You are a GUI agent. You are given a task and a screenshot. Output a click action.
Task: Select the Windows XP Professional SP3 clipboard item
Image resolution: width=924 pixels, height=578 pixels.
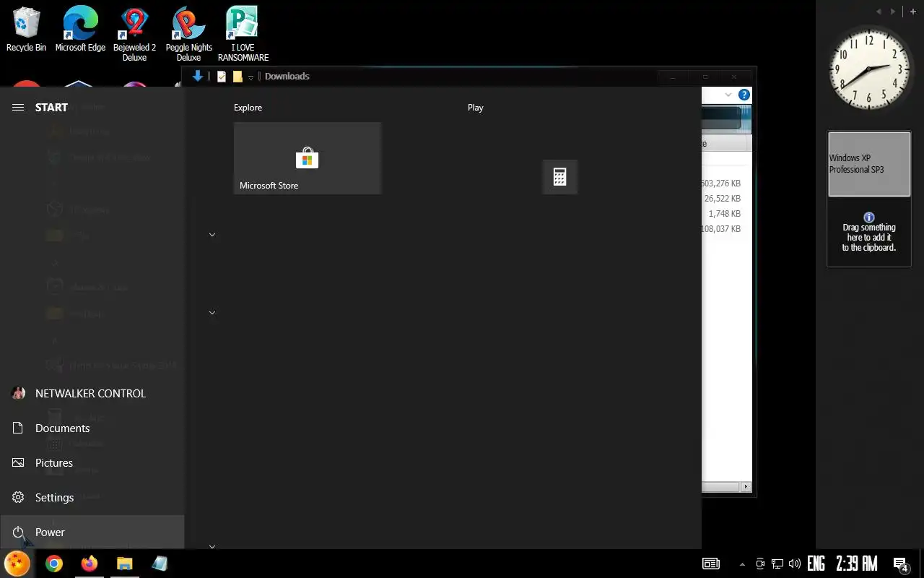(869, 164)
